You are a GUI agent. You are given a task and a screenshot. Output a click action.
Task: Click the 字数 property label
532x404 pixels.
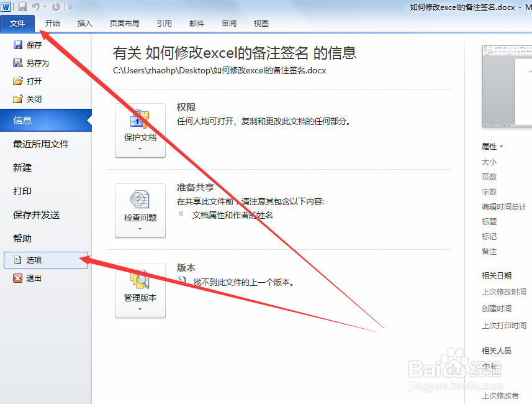[x=489, y=191]
